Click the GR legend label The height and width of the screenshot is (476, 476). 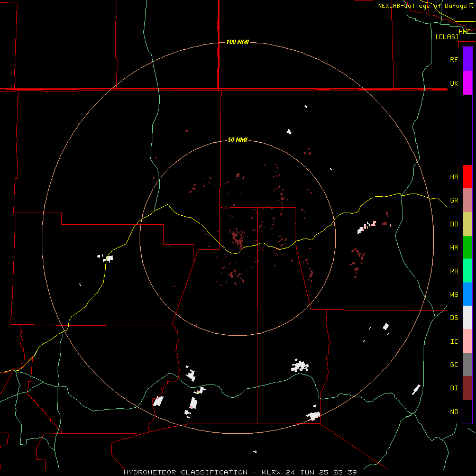tap(454, 200)
